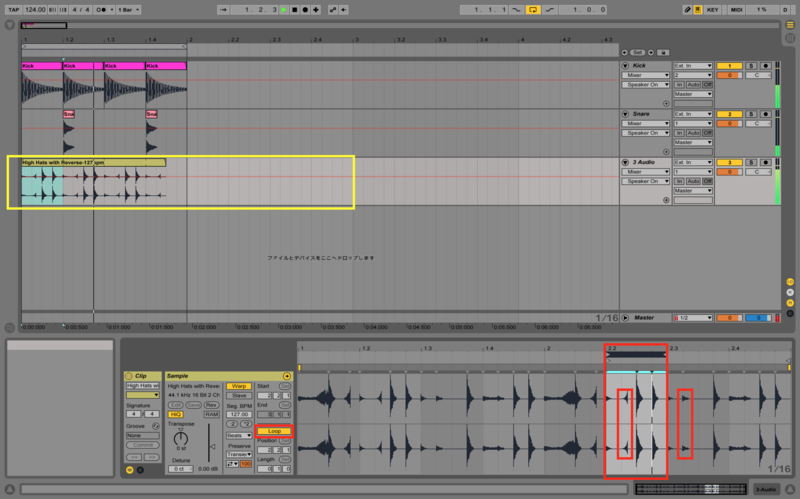Click Kick track orange volume slider
The height and width of the screenshot is (499, 800).
(729, 76)
